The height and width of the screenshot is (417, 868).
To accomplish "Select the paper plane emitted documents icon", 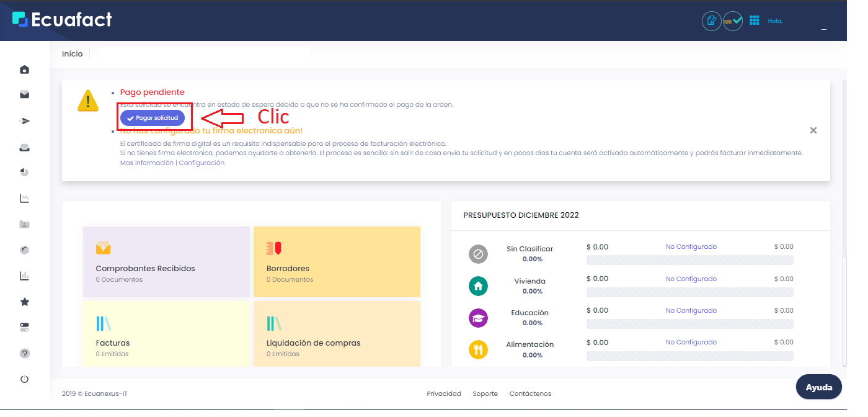I will coord(24,120).
